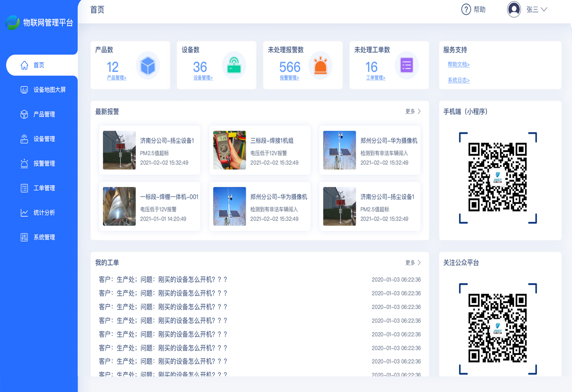Click the 16 unhandled work order count
Viewport: 572px width, 392px height.
[372, 67]
